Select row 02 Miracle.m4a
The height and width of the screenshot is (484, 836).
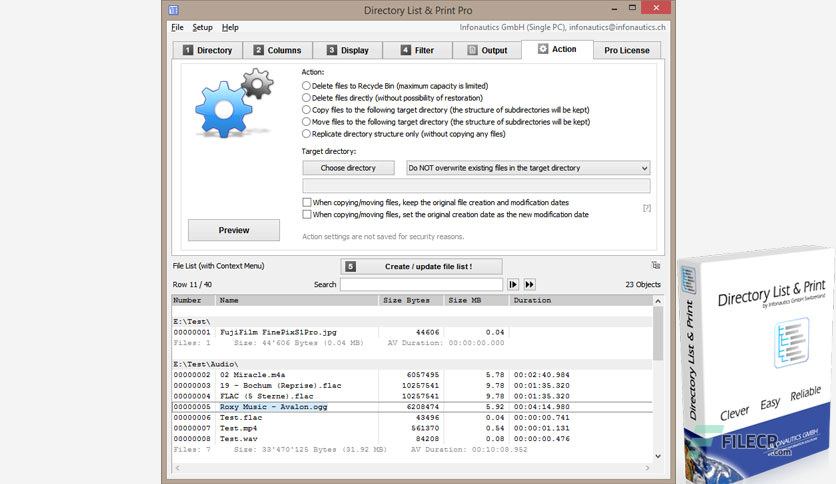click(x=412, y=375)
